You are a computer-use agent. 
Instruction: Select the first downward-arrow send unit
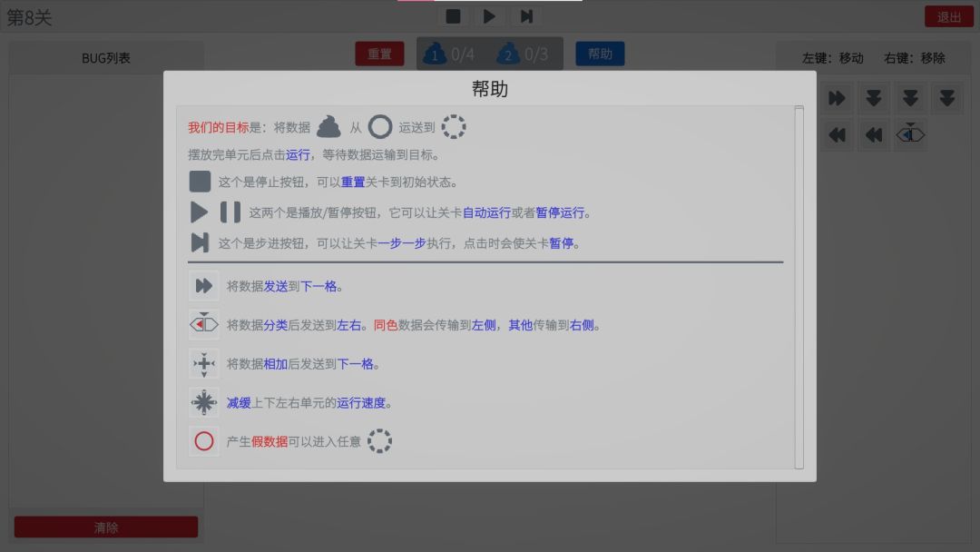(873, 97)
